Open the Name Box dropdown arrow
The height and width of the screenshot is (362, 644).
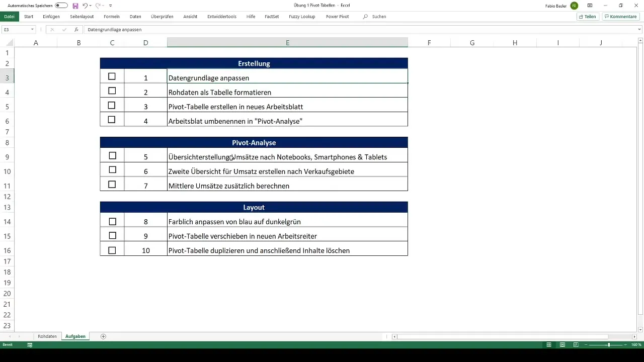coord(32,30)
